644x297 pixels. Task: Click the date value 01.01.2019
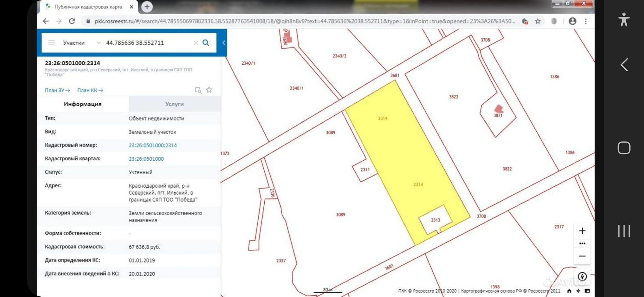(142, 260)
